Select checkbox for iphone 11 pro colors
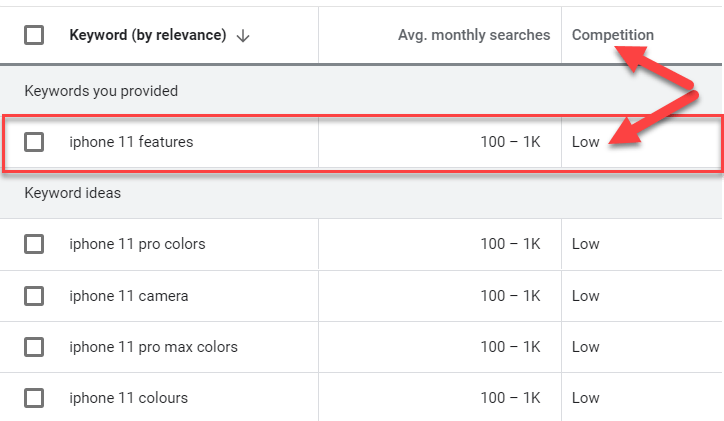 (34, 244)
